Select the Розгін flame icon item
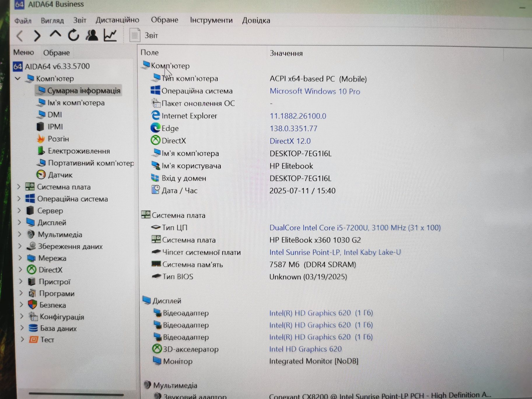Screen dimensions: 532x399 point(53,139)
